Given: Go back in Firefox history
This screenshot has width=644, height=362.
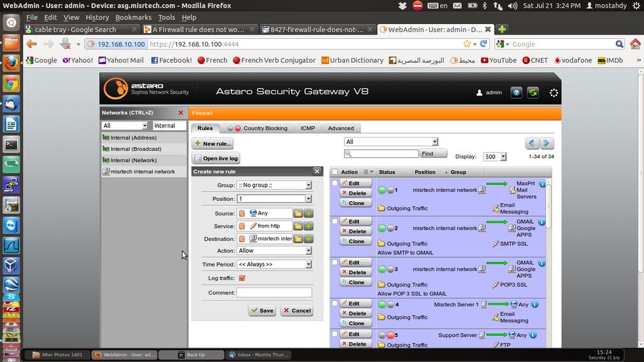Looking at the screenshot, I should 31,44.
